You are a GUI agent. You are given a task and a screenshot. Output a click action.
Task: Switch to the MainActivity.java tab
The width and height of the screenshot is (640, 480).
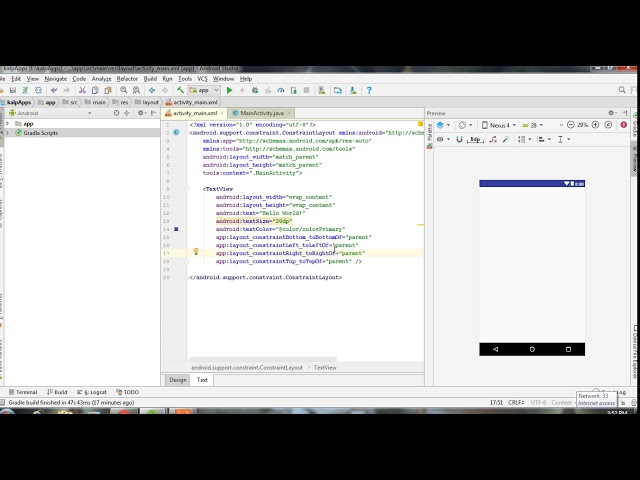[x=261, y=113]
